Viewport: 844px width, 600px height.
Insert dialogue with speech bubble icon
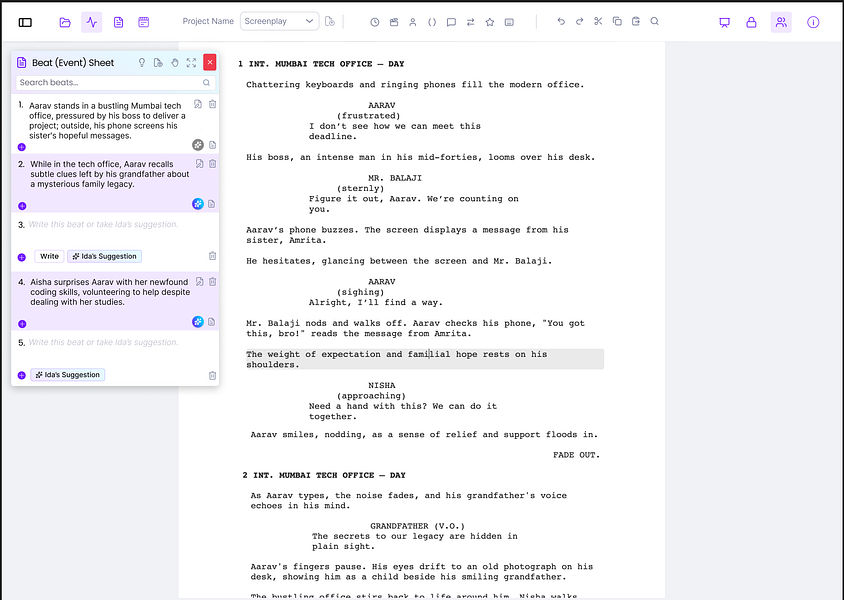(x=451, y=22)
